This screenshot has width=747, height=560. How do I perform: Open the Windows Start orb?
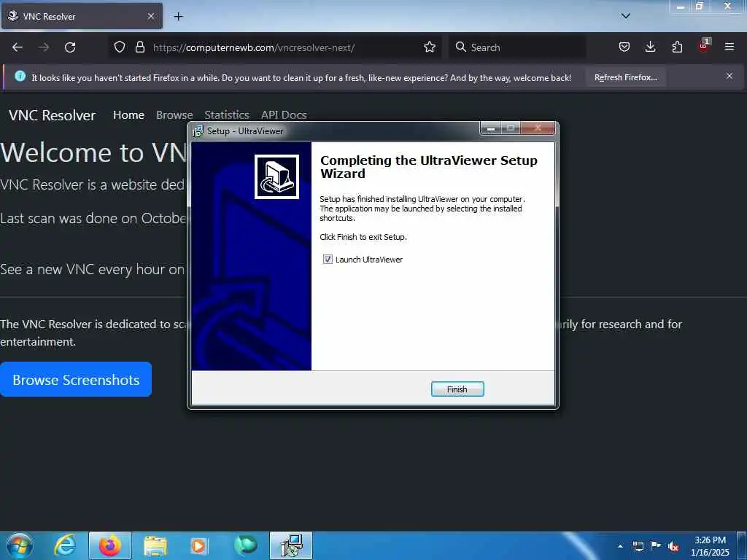click(x=20, y=545)
